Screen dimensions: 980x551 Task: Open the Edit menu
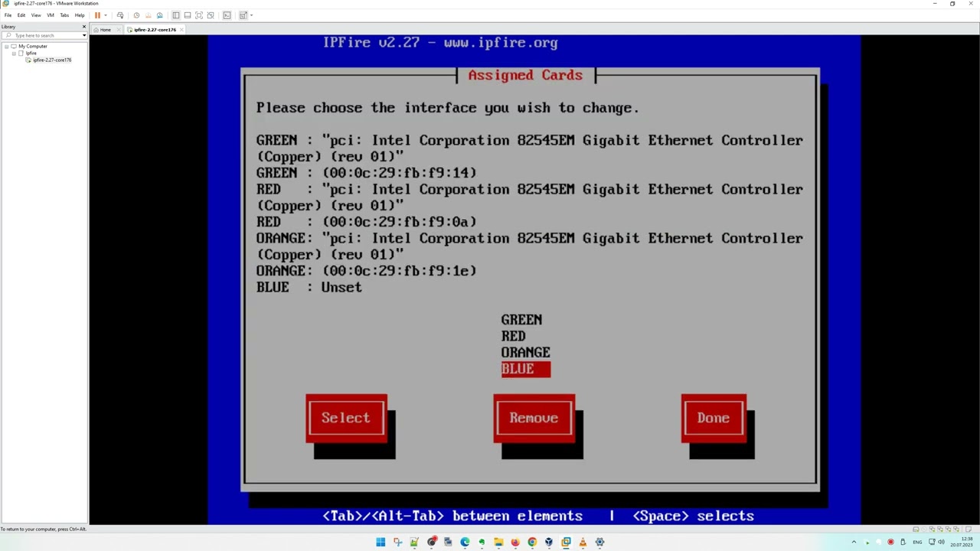point(21,15)
